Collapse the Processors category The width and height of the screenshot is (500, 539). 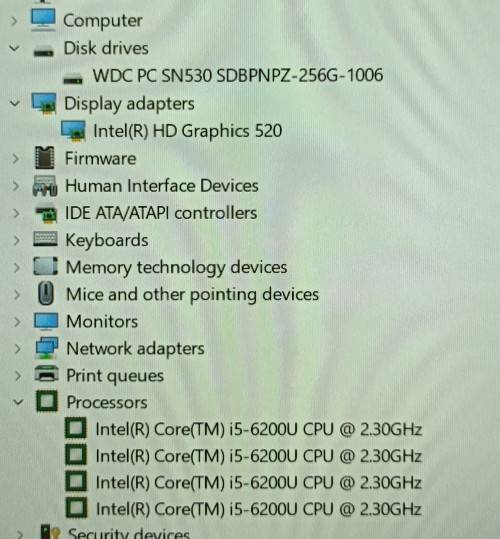point(18,402)
